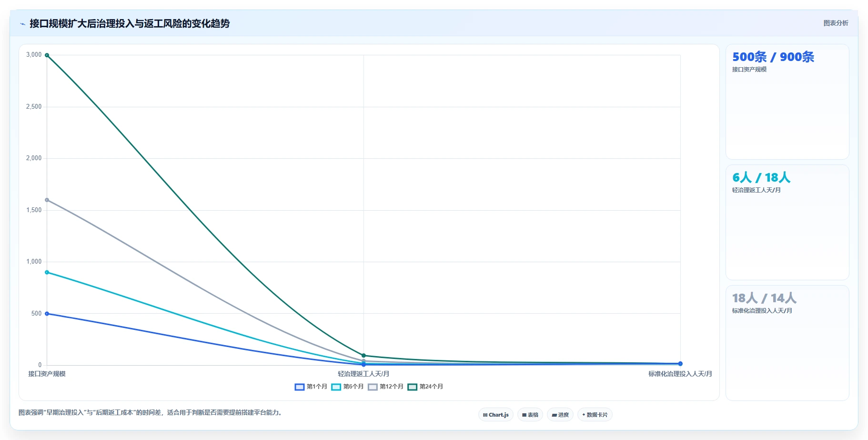Click the 标准化治理投入人天/月 caption in the third card
868x440 pixels.
(762, 311)
